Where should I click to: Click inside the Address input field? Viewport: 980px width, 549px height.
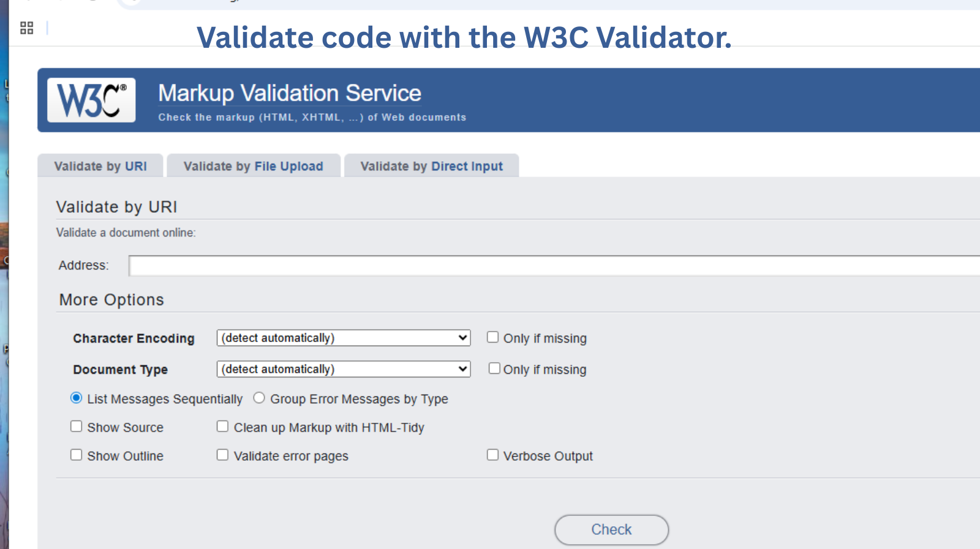coord(429,265)
